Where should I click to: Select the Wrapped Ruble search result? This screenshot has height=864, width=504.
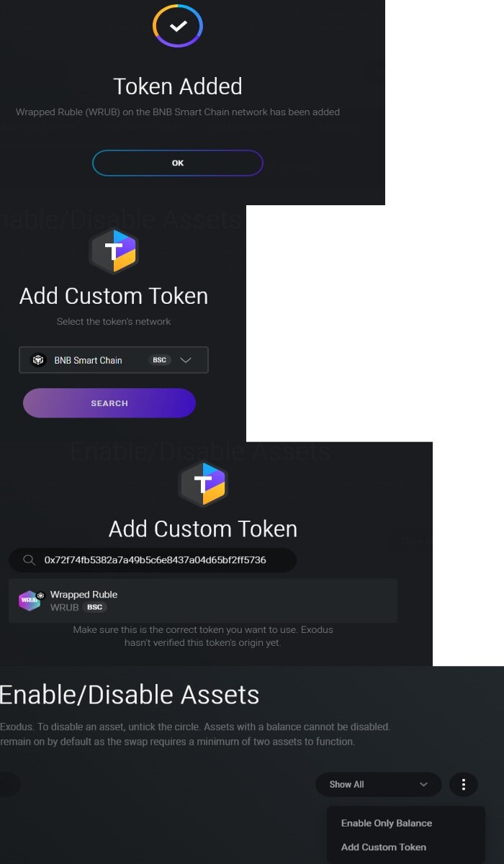click(203, 600)
